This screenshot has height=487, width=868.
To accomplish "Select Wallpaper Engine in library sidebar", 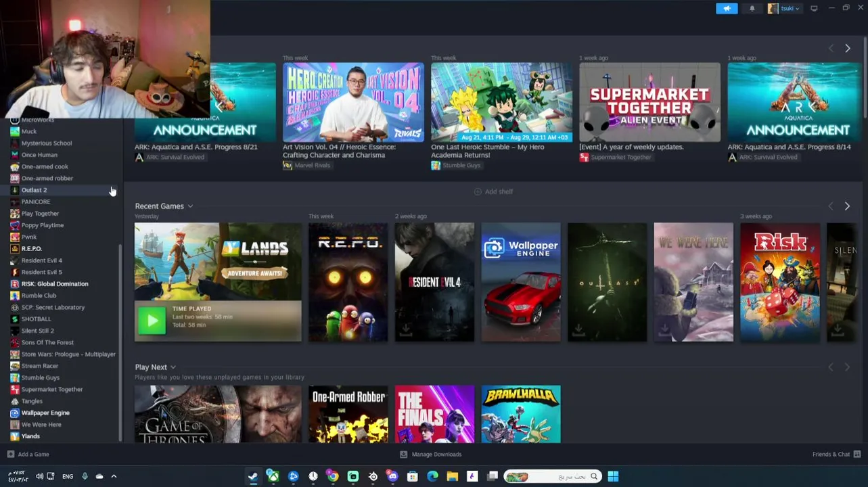I will point(45,413).
